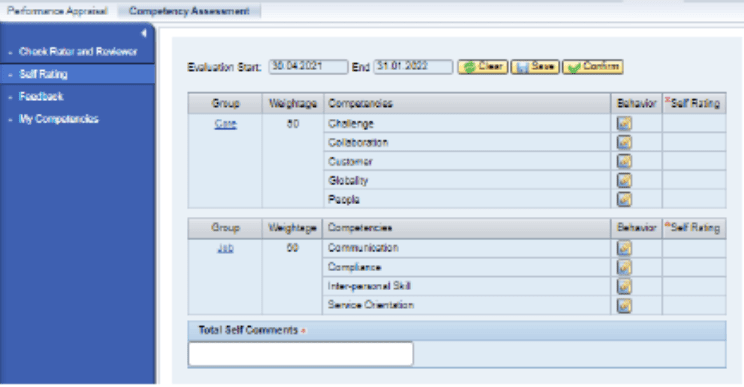Select the Communication competency text
744x387 pixels.
(363, 248)
